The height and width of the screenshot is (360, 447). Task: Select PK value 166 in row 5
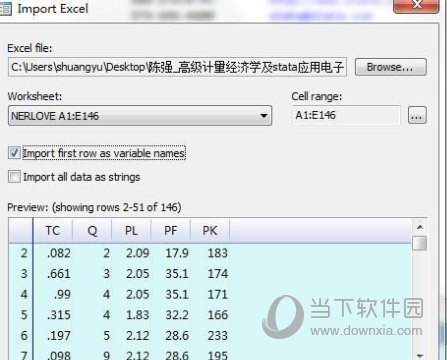coord(218,315)
